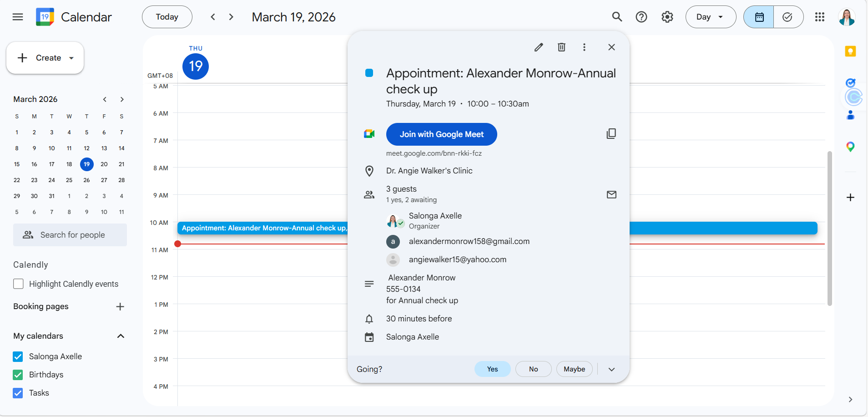Join with Google Meet
Image resolution: width=868 pixels, height=417 pixels.
pos(441,134)
